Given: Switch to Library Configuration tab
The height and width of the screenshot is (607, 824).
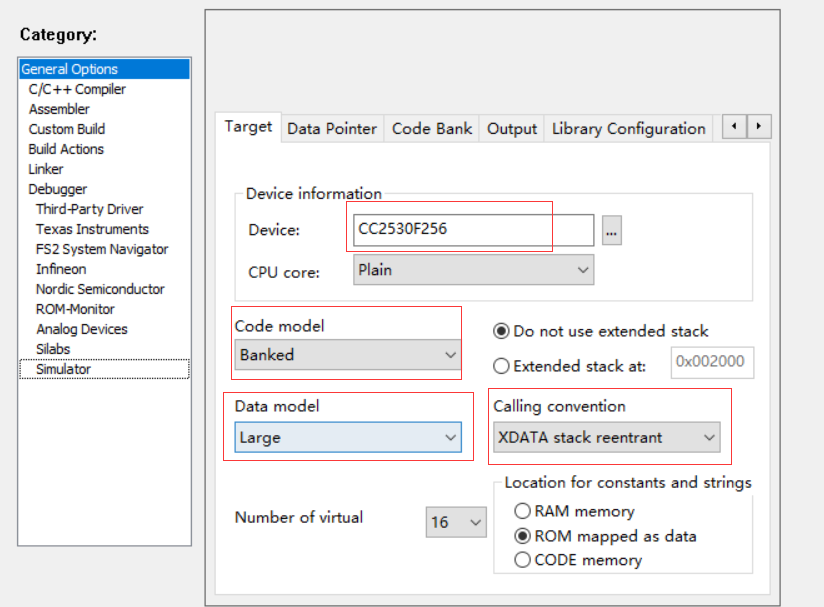Looking at the screenshot, I should [628, 128].
